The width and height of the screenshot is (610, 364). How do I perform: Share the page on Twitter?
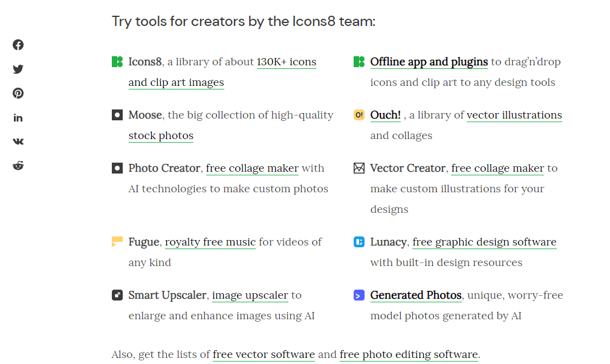[x=18, y=69]
